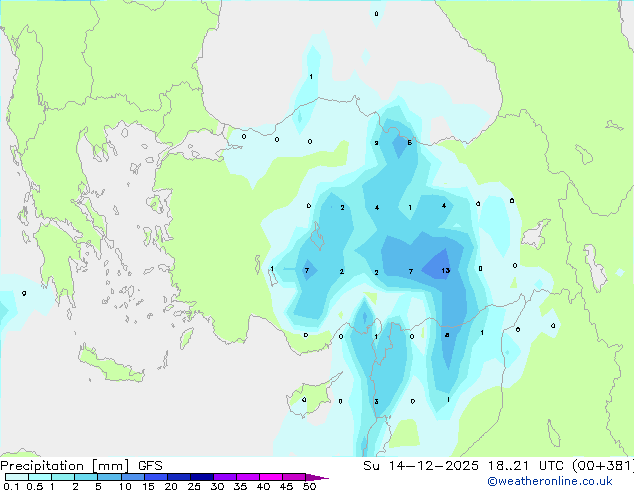
Task: Click the over-50 arrow tip of legend
Action: point(317,477)
